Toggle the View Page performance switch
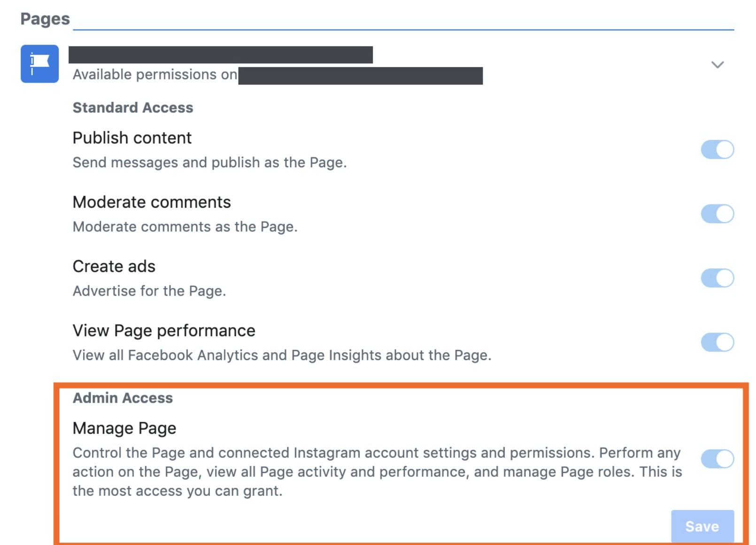 717,342
